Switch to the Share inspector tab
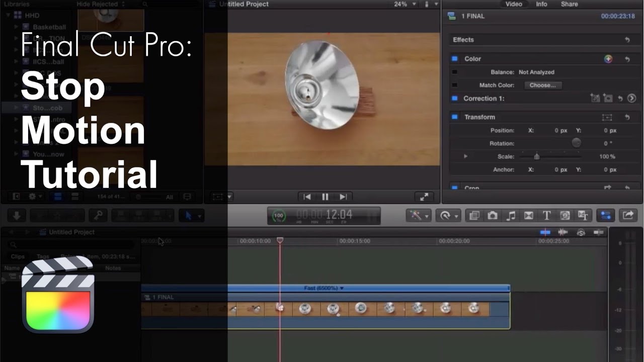Image resolution: width=644 pixels, height=362 pixels. [570, 4]
